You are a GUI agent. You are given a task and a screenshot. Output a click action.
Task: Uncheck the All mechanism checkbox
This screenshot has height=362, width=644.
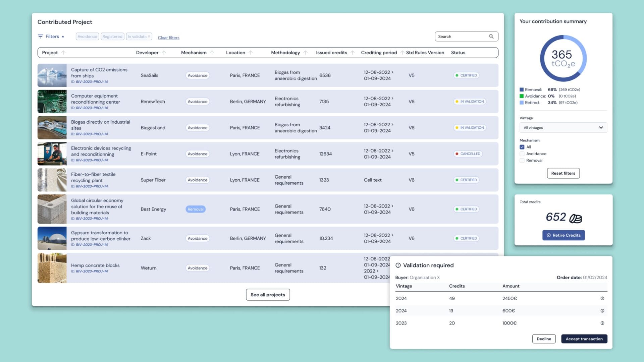522,147
